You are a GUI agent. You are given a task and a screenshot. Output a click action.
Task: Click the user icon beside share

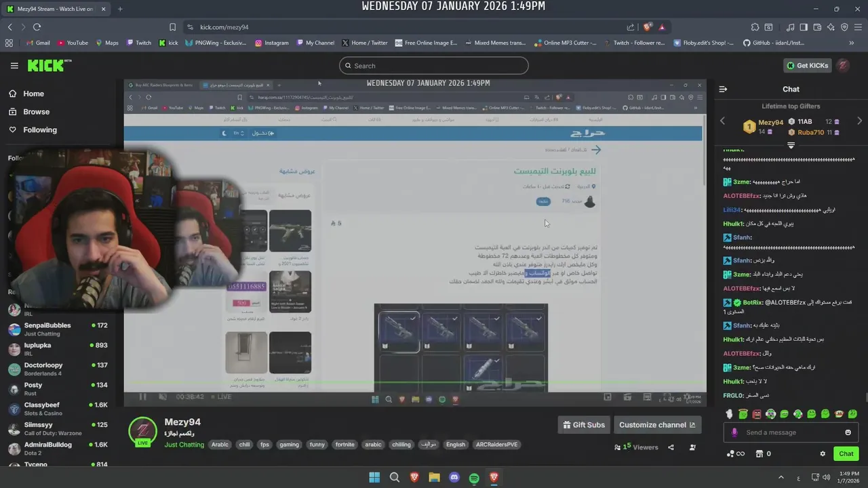click(x=692, y=447)
